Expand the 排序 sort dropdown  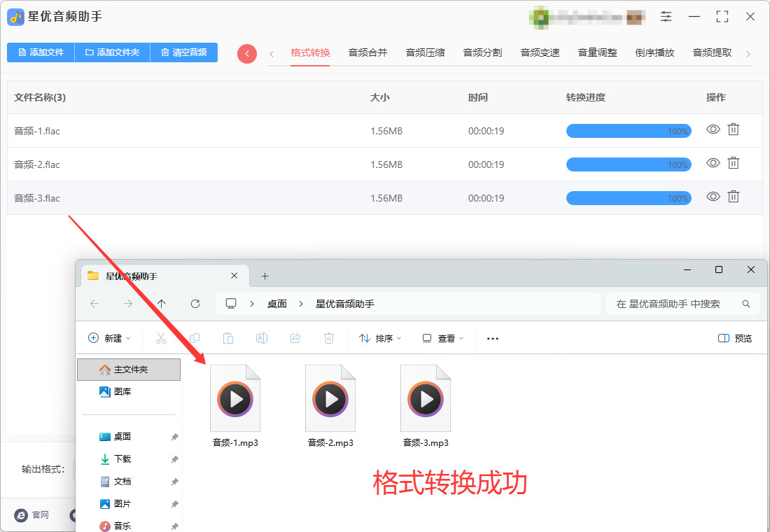point(380,339)
